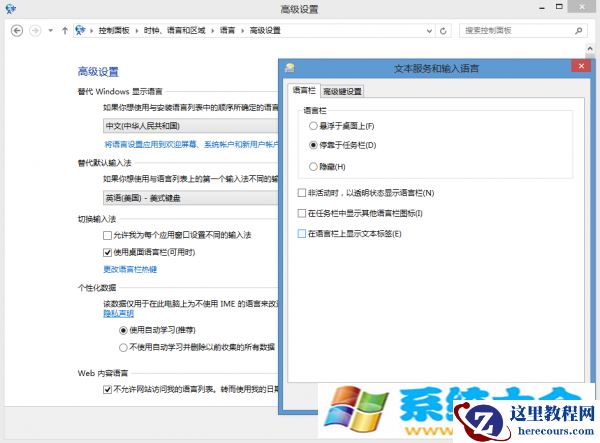The height and width of the screenshot is (443, 600).
Task: Maximize the 高级设置 window
Action: tap(559, 7)
